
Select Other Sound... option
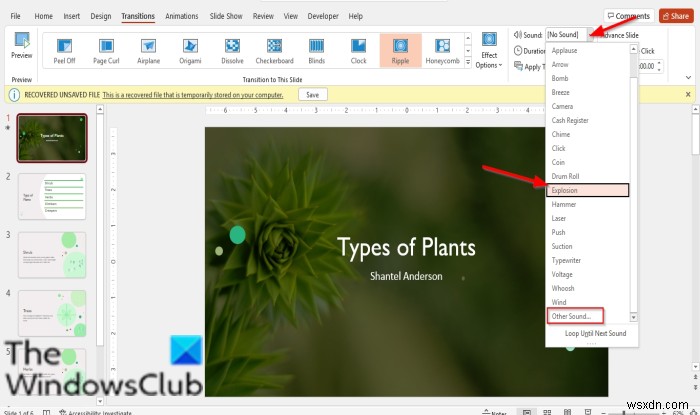(x=575, y=316)
